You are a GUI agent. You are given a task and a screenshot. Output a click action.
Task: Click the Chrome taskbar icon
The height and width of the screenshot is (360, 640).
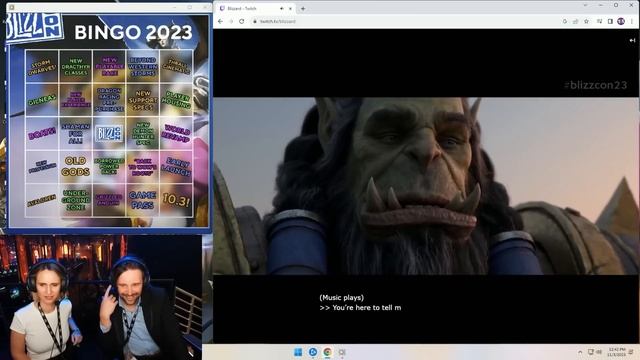coord(327,352)
